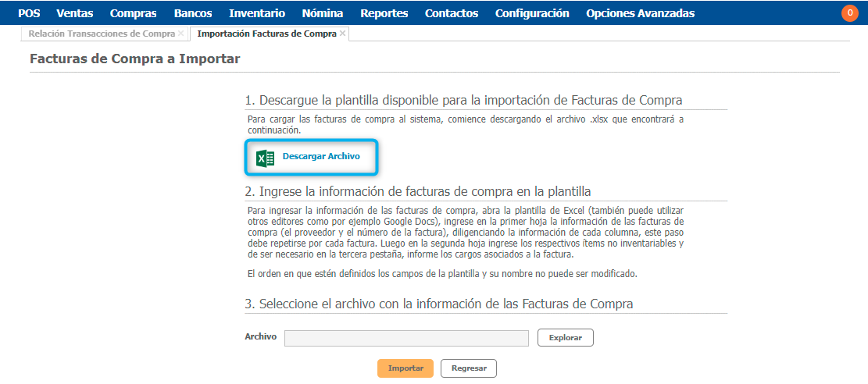Click the orange Importar button
Screen dimensions: 868x384
tap(405, 368)
